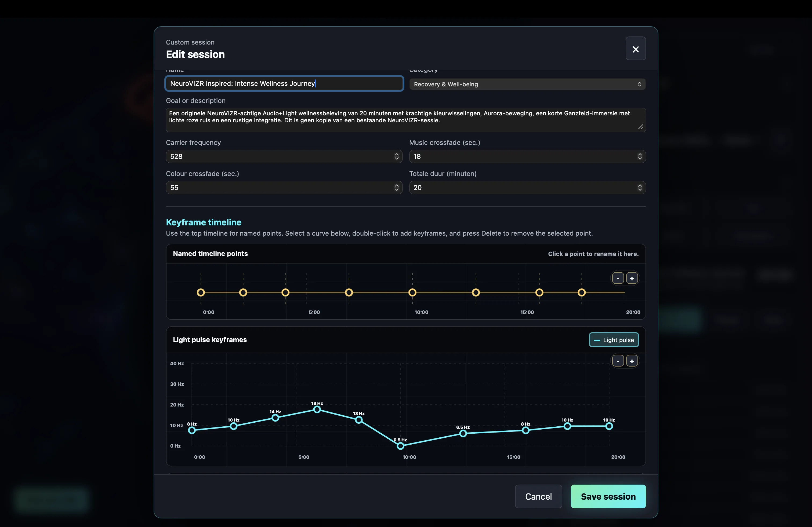Select the 0.5 Hz lowest keyframe
Viewport: 812px width, 527px height.
(401, 445)
